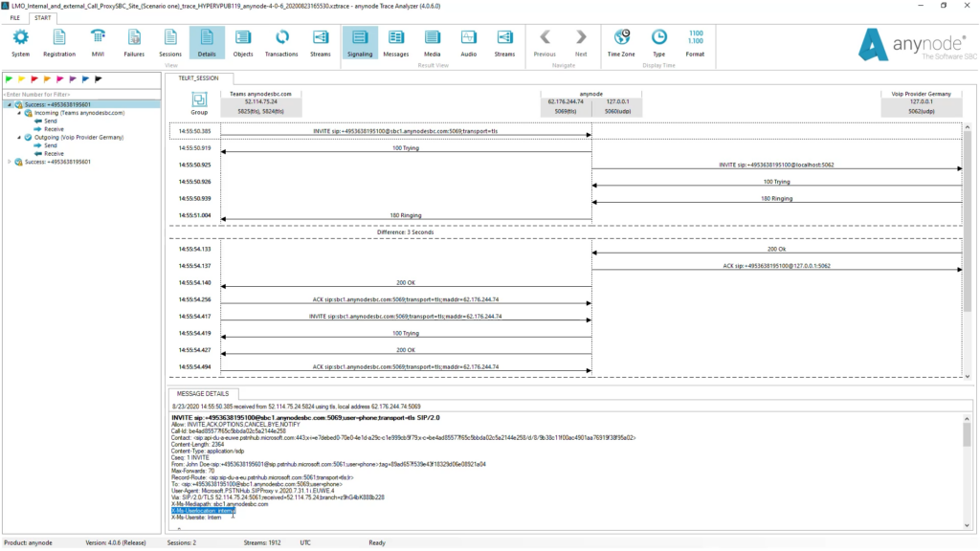980x551 pixels.
Task: Change the time Format
Action: click(x=695, y=42)
